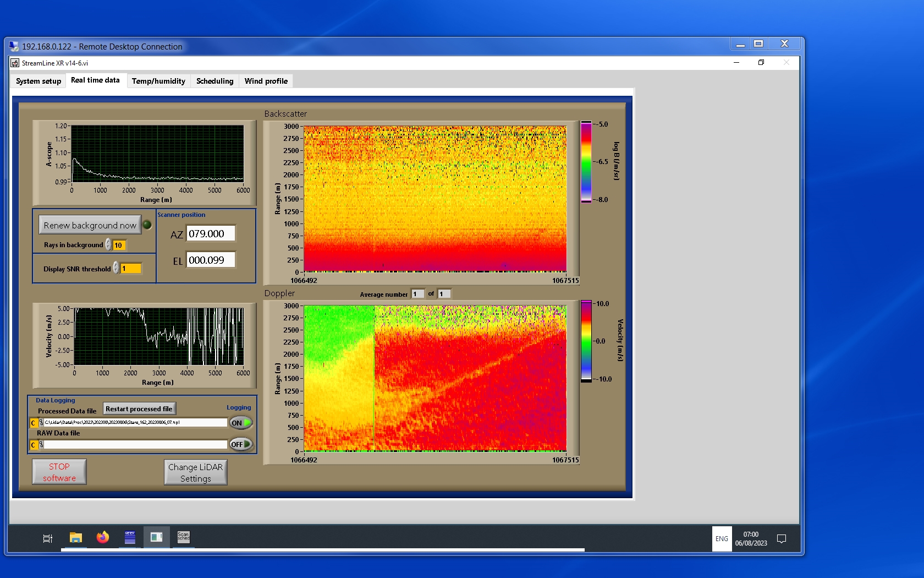Click Change LiDAR Settings button
The image size is (924, 578).
pyautogui.click(x=195, y=472)
